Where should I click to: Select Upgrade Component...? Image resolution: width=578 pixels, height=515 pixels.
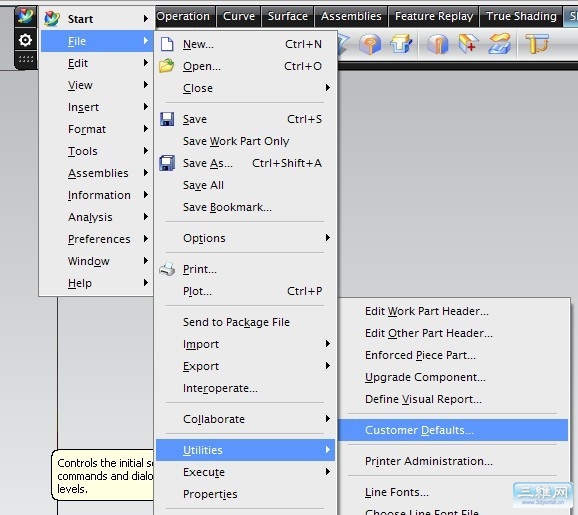tap(453, 377)
